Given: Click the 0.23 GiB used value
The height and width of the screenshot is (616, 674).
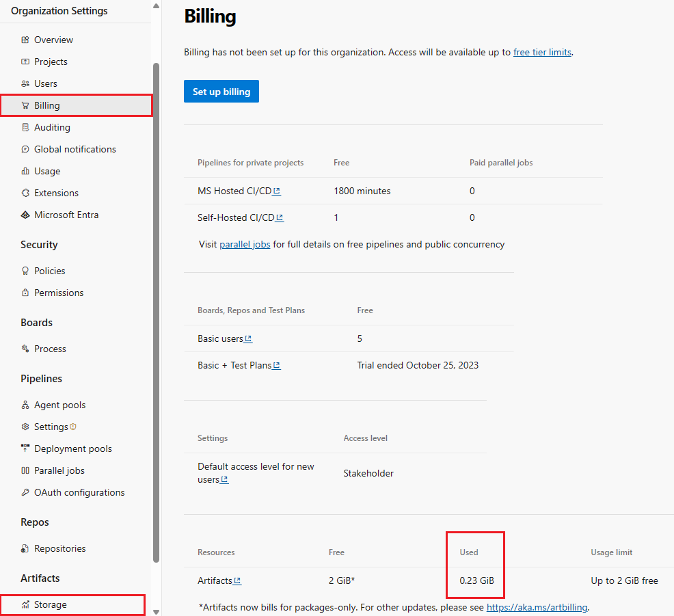Looking at the screenshot, I should pyautogui.click(x=476, y=581).
